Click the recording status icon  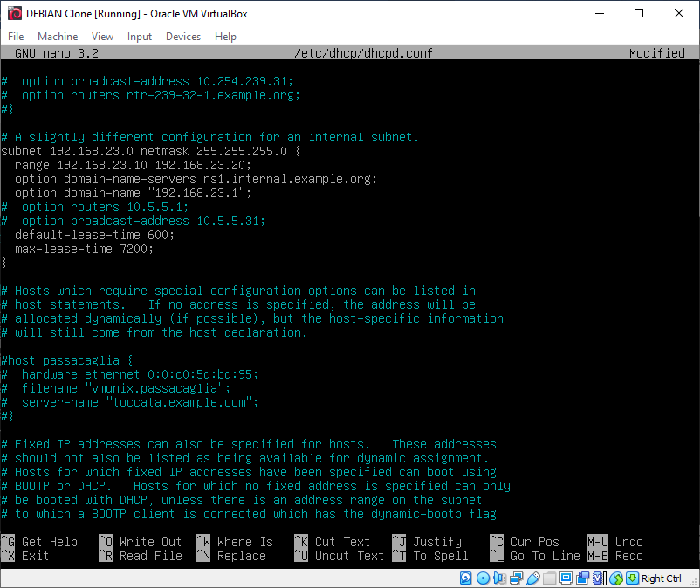[582, 578]
